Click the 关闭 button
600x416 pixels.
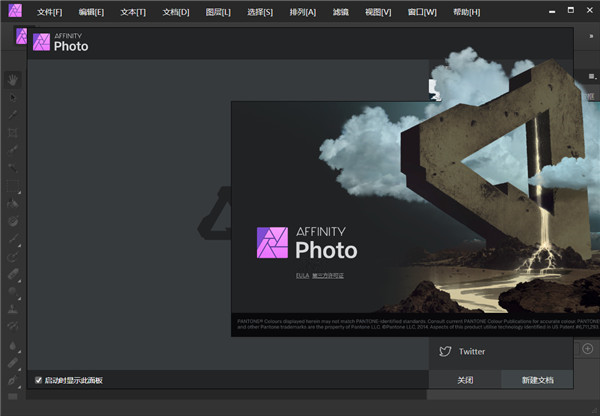(465, 380)
